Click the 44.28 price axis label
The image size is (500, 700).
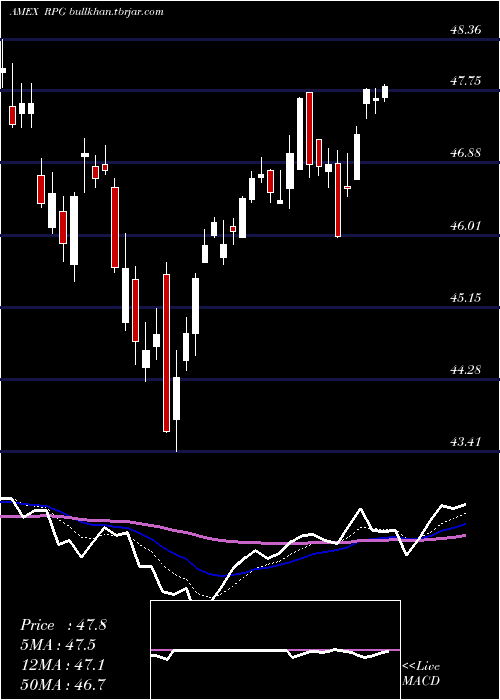pos(466,370)
